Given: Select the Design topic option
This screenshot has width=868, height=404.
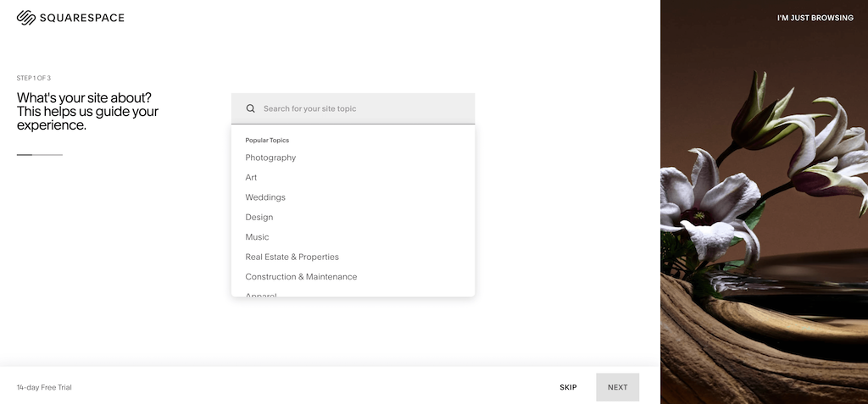Looking at the screenshot, I should click(x=259, y=218).
